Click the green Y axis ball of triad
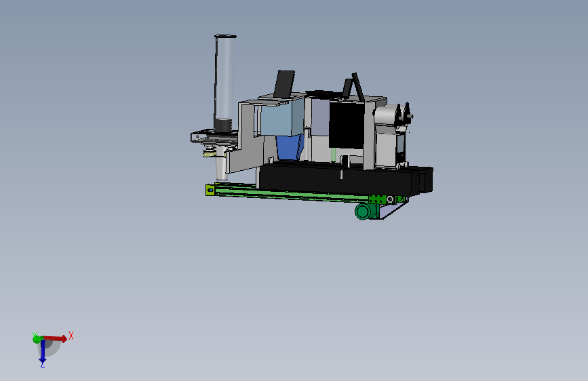Screen dimensions: 588x381 coord(37,340)
